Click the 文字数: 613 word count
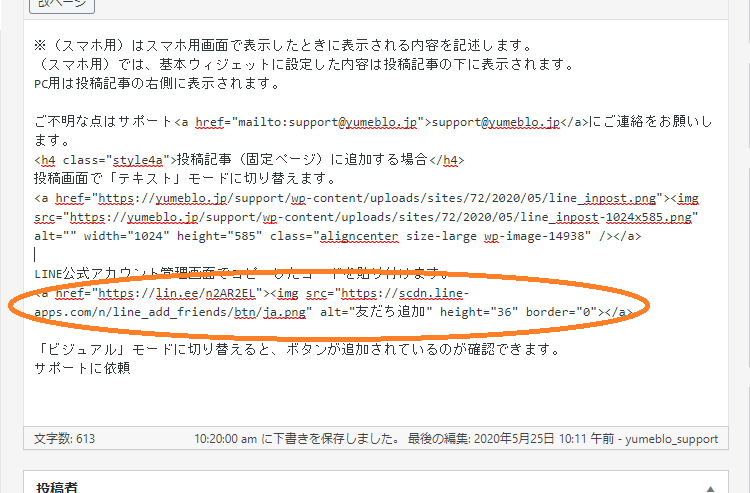Viewport: 750px width, 493px height. (65, 438)
